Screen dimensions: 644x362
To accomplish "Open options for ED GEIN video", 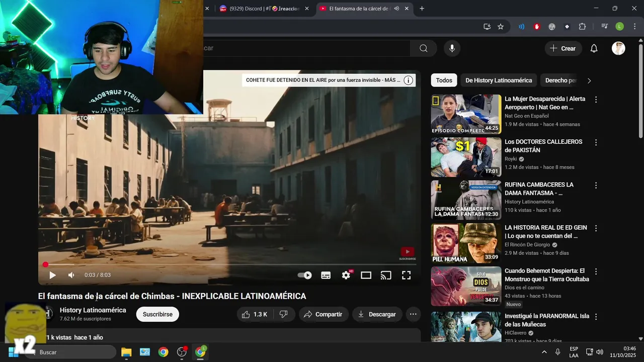I will pos(596,228).
